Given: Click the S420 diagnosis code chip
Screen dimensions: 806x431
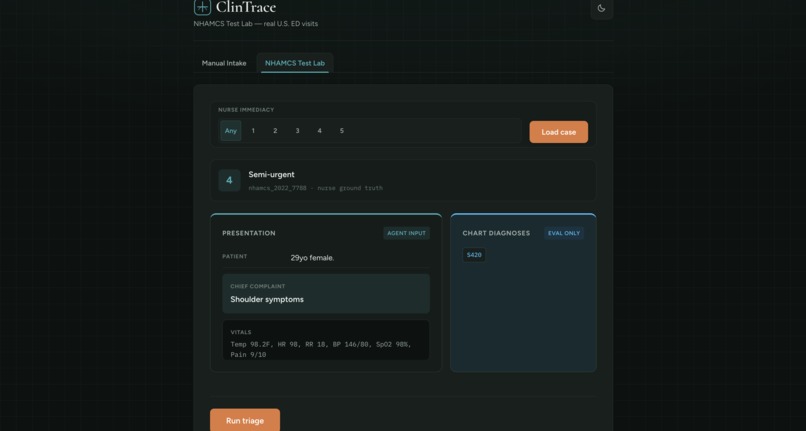Looking at the screenshot, I should (x=474, y=255).
